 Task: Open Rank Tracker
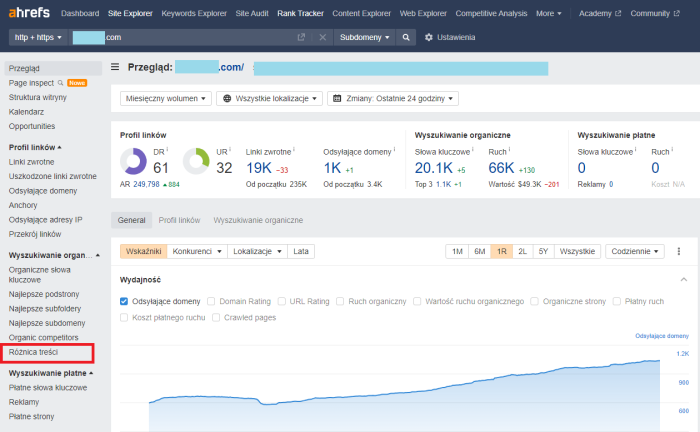point(300,13)
